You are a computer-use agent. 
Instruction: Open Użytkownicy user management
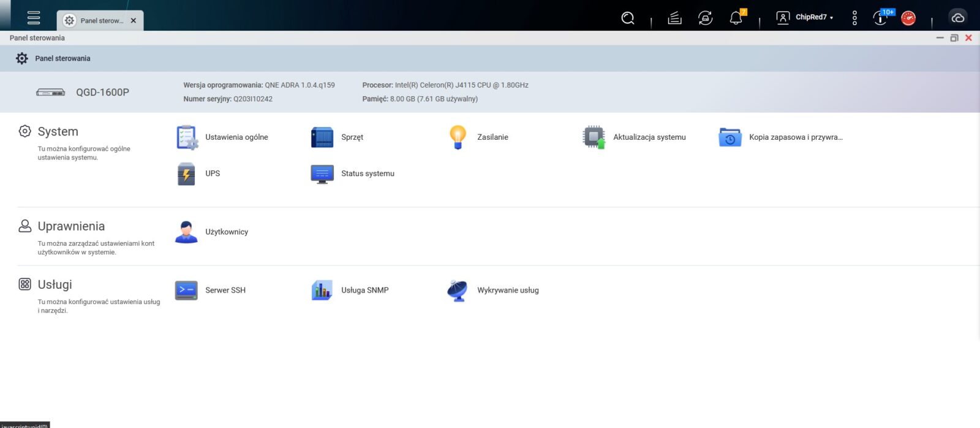point(187,232)
